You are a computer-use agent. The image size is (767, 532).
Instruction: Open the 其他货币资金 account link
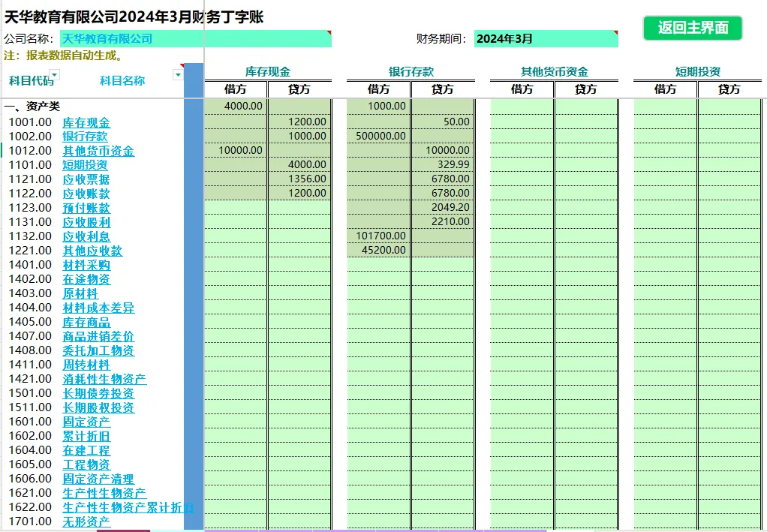coord(98,151)
